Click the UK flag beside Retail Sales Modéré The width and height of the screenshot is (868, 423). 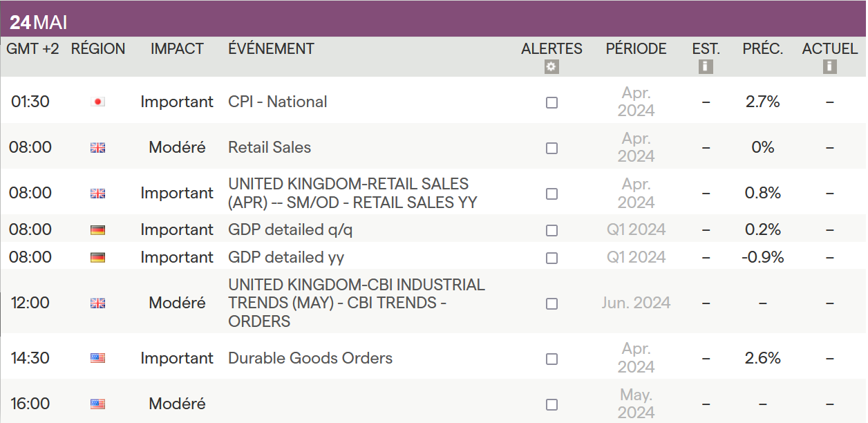pyautogui.click(x=97, y=148)
